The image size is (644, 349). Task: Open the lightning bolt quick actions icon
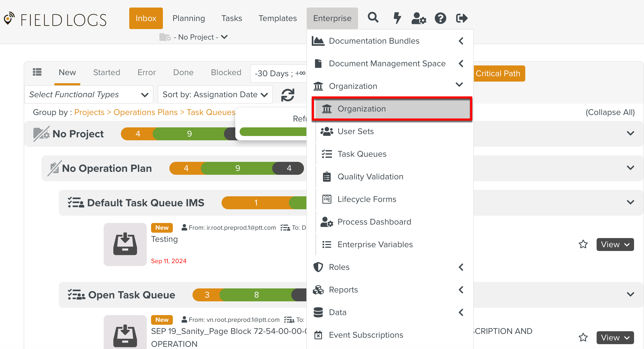pos(397,18)
